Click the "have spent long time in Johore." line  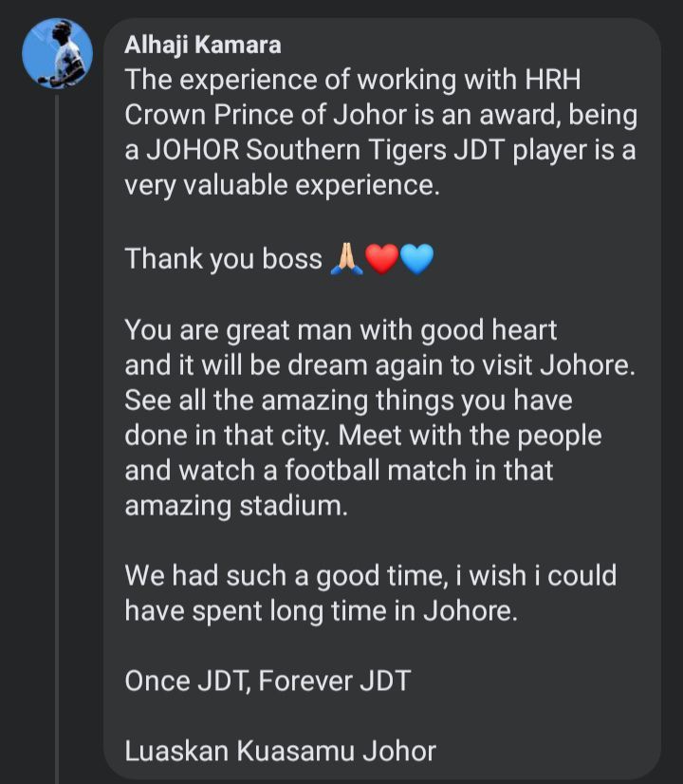click(x=321, y=610)
